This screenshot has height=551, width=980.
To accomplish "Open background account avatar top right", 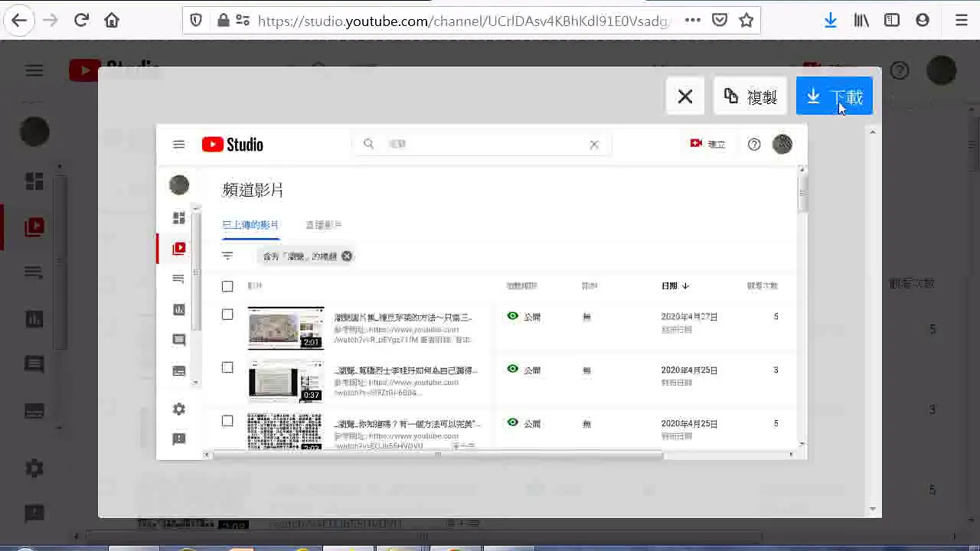I will pos(942,70).
